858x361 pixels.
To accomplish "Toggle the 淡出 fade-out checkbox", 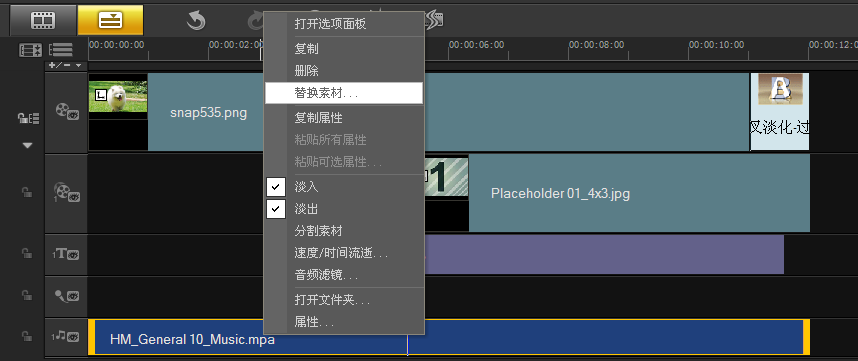I will (x=276, y=209).
